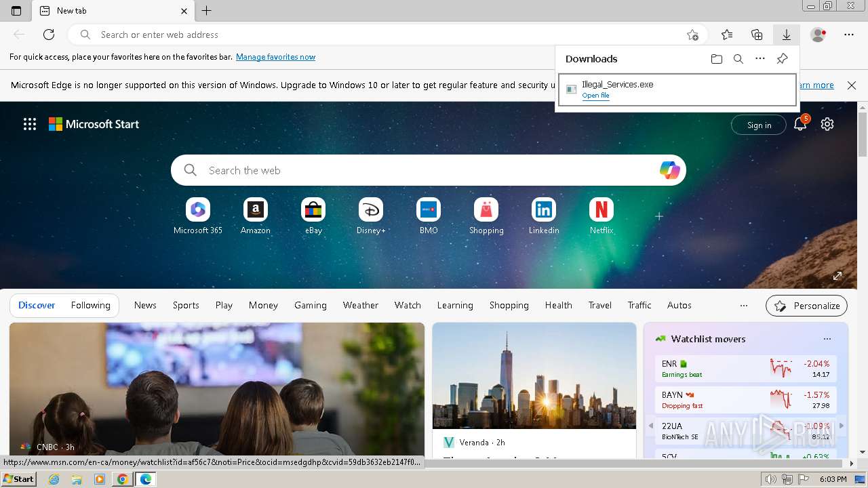Open Amazon quick link
Viewport: 868px width, 488px height.
(256, 216)
